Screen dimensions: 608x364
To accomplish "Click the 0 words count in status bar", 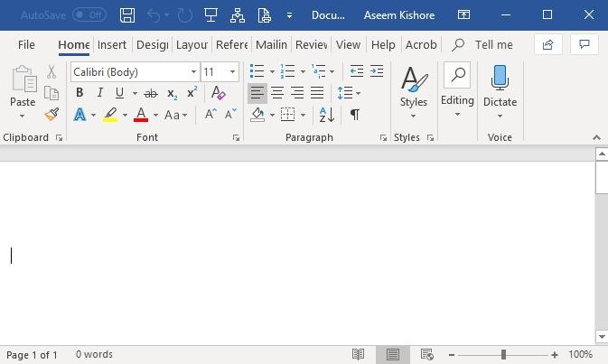I will [94, 354].
